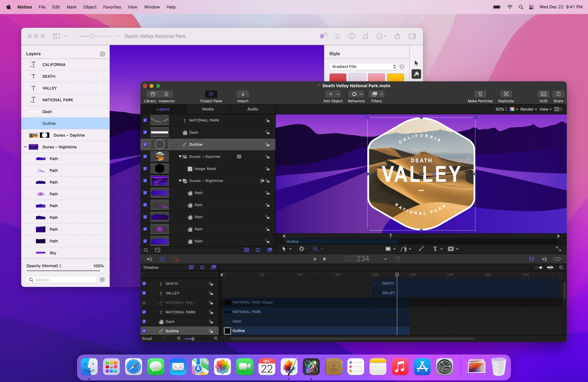Switch to the Media tab
Viewport: 588px width, 382px height.
pyautogui.click(x=208, y=109)
